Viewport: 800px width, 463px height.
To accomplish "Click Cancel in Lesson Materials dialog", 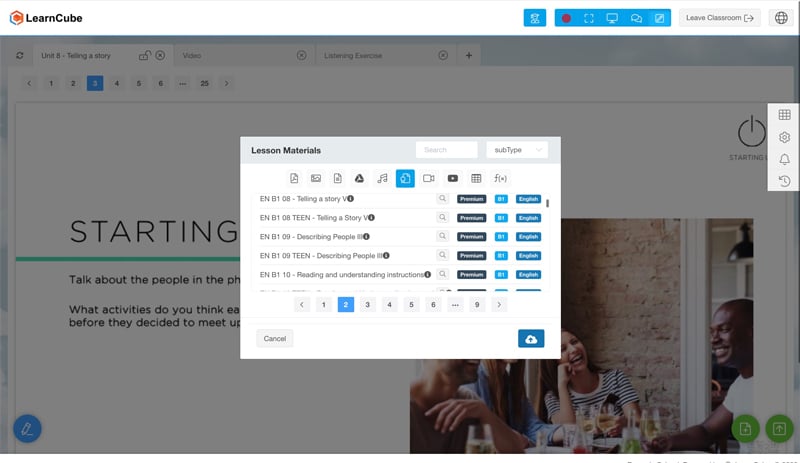I will 274,338.
